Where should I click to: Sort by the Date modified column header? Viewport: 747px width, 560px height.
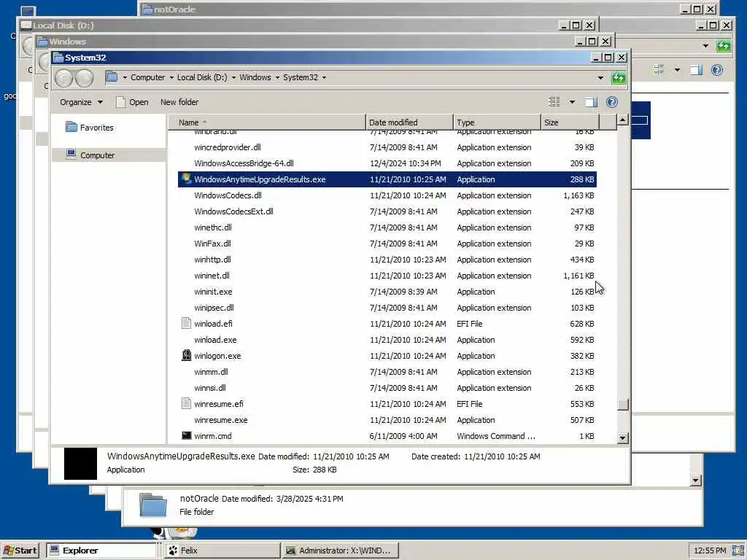point(409,122)
